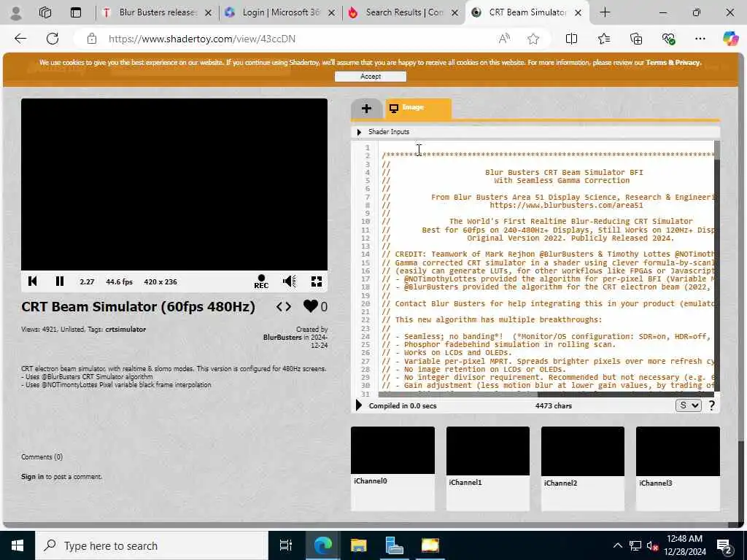Open split screen view

tap(571, 39)
